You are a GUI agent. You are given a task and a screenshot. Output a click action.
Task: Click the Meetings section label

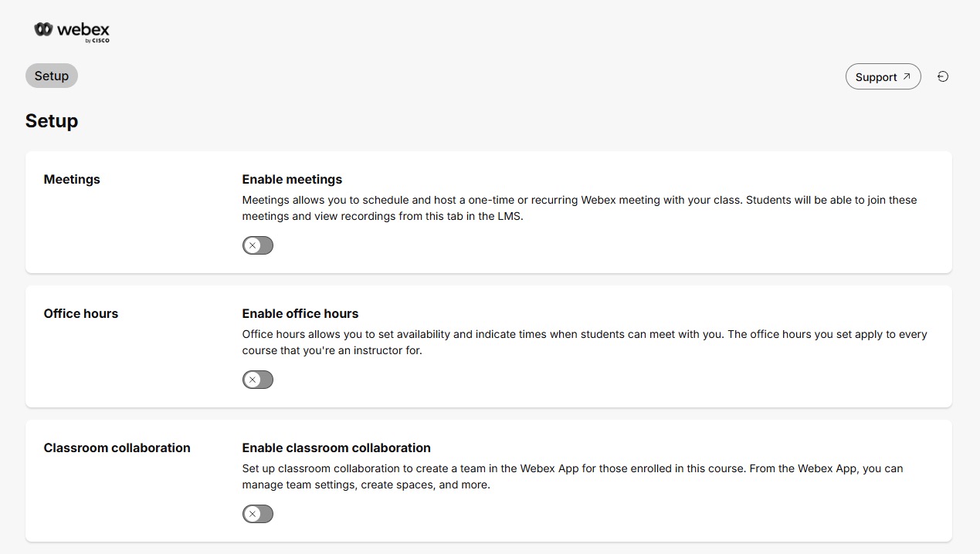72,179
